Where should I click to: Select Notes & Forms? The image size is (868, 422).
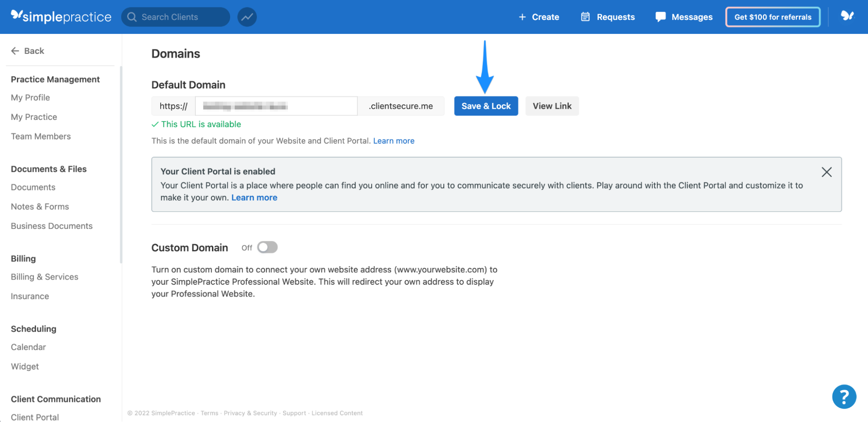40,207
